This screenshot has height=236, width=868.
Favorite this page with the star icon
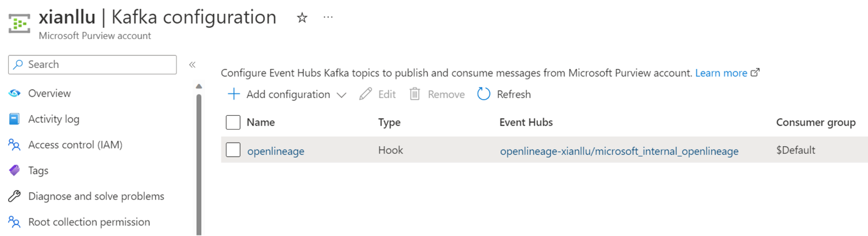[302, 18]
